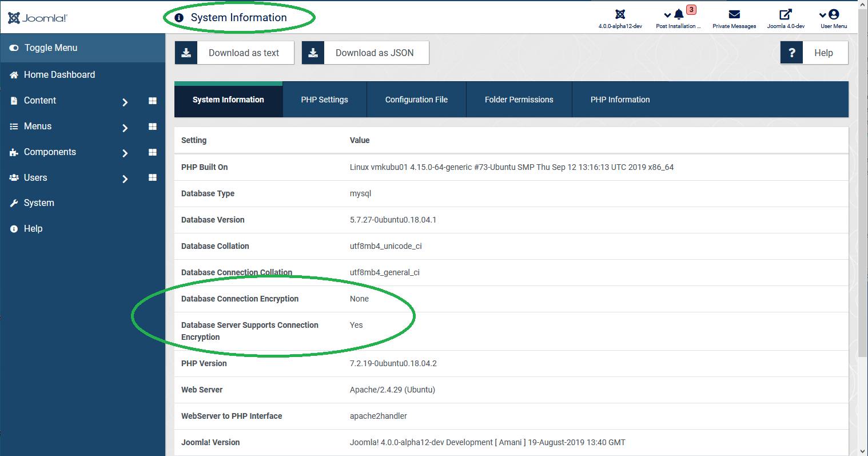Click the WebServer to PHP Interface label
868x456 pixels.
[x=232, y=416]
